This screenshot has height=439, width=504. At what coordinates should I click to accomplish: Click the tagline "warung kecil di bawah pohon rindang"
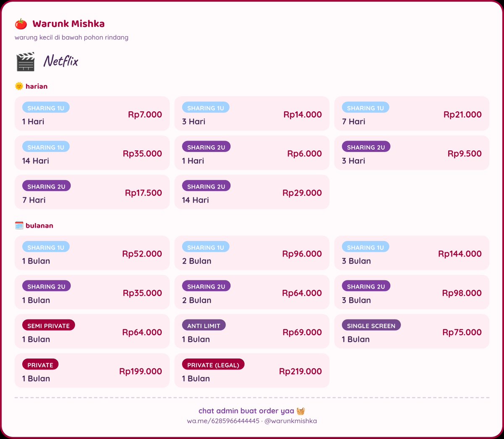click(71, 37)
